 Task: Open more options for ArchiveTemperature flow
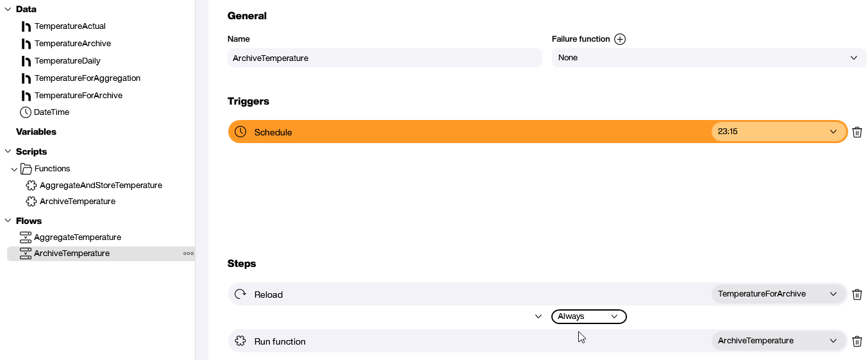[x=188, y=253]
